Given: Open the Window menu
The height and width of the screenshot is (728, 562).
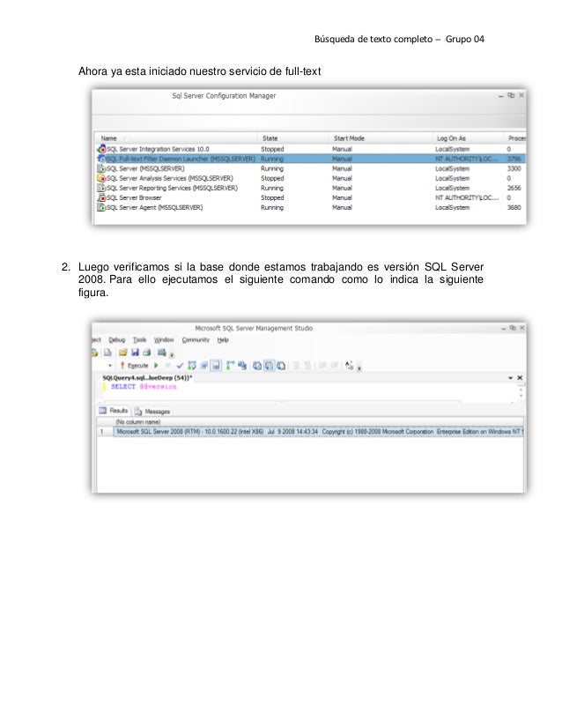Looking at the screenshot, I should tap(164, 340).
